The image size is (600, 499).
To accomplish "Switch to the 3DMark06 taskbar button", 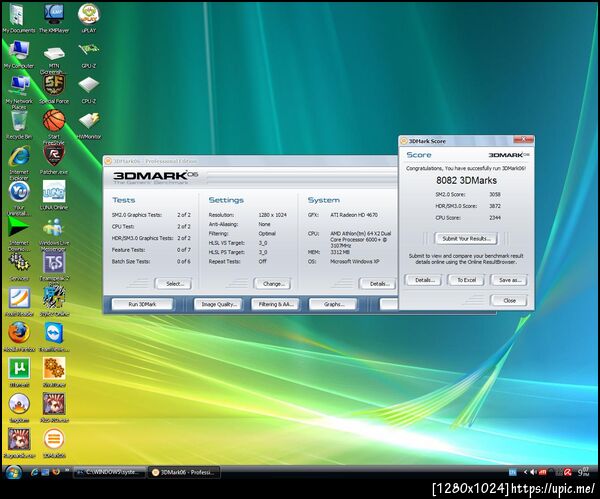I will tap(184, 472).
